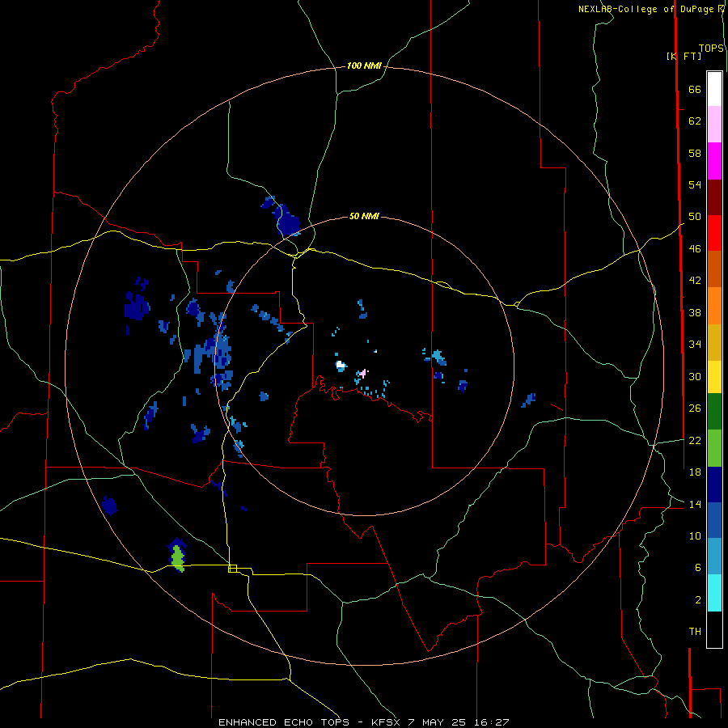Click the "TH" legend label
Image resolution: width=728 pixels, height=728 pixels.
click(x=695, y=632)
